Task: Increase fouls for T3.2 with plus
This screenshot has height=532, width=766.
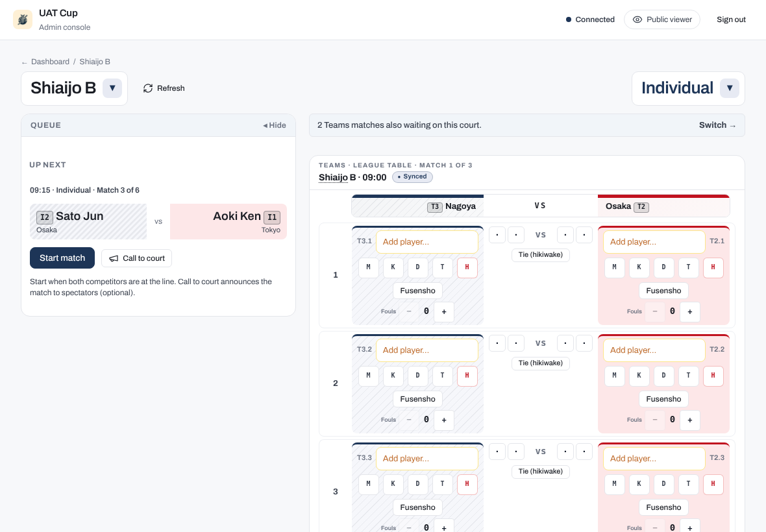Action: 444,420
